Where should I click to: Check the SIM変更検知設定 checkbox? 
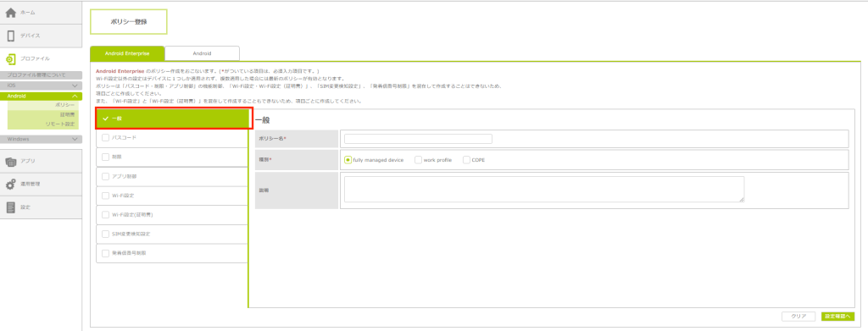105,234
